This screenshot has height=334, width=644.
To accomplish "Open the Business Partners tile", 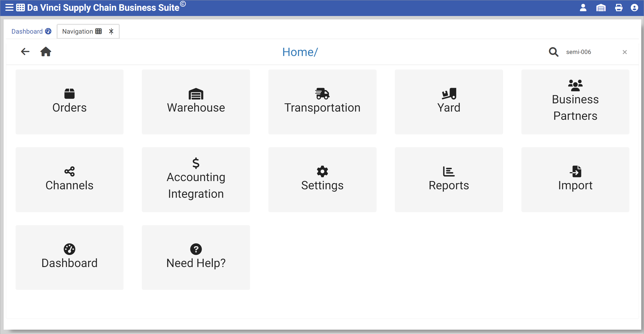I will pos(575,102).
